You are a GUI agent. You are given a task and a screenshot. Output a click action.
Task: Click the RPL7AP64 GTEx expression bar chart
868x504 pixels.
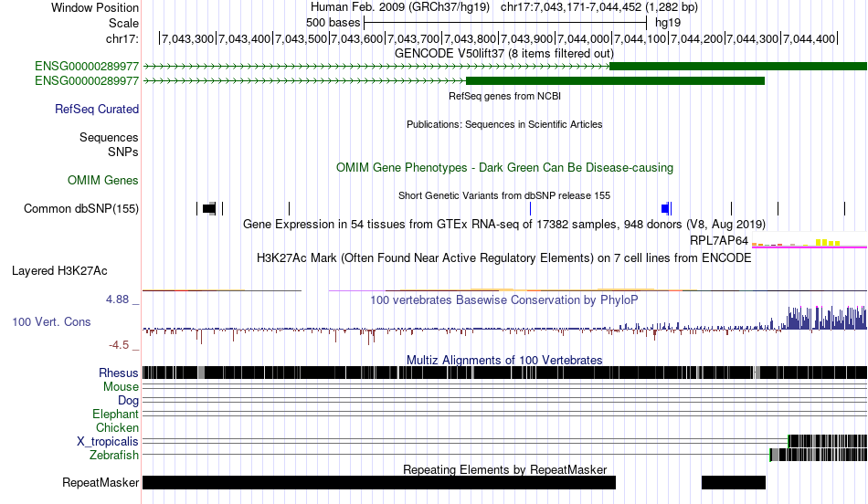[x=810, y=242]
